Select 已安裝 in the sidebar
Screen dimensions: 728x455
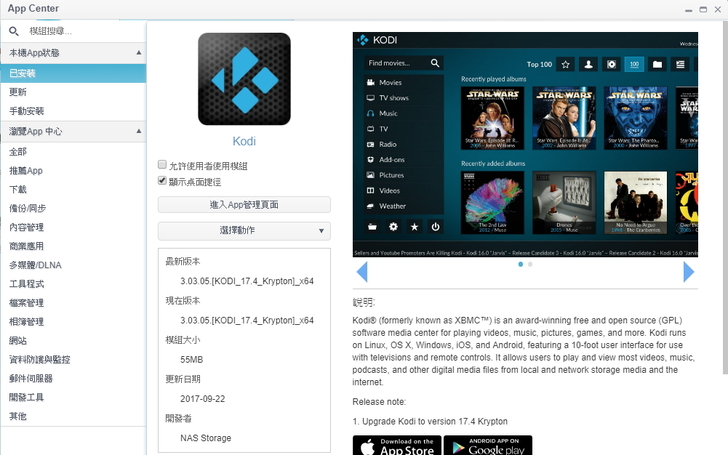(73, 73)
